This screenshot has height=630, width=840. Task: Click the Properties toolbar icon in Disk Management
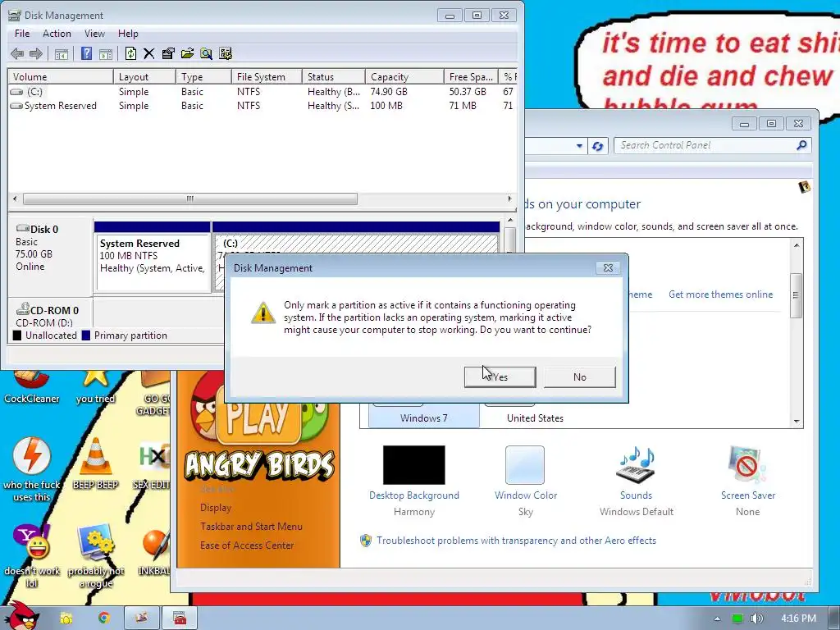click(168, 53)
